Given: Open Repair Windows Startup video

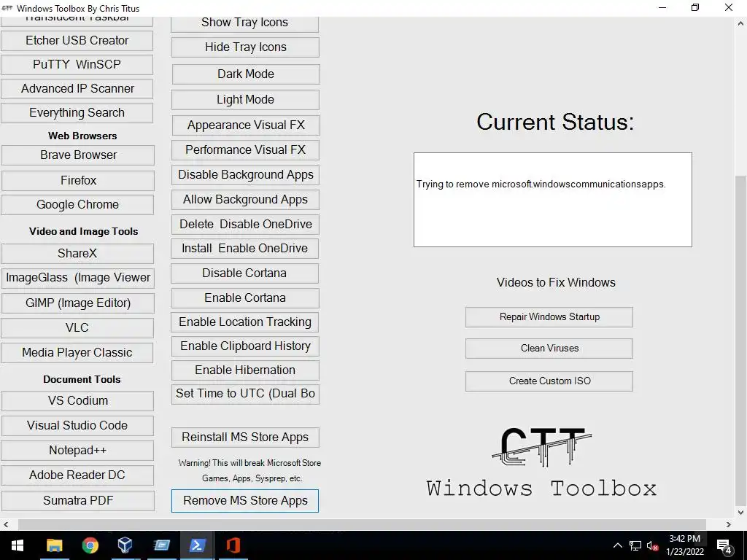Looking at the screenshot, I should 549,317.
